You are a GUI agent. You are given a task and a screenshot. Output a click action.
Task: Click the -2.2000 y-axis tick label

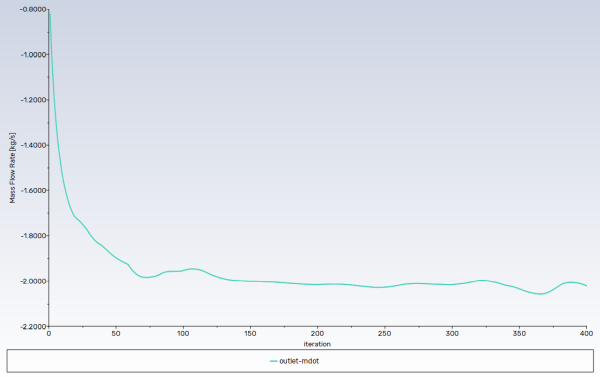click(x=33, y=326)
